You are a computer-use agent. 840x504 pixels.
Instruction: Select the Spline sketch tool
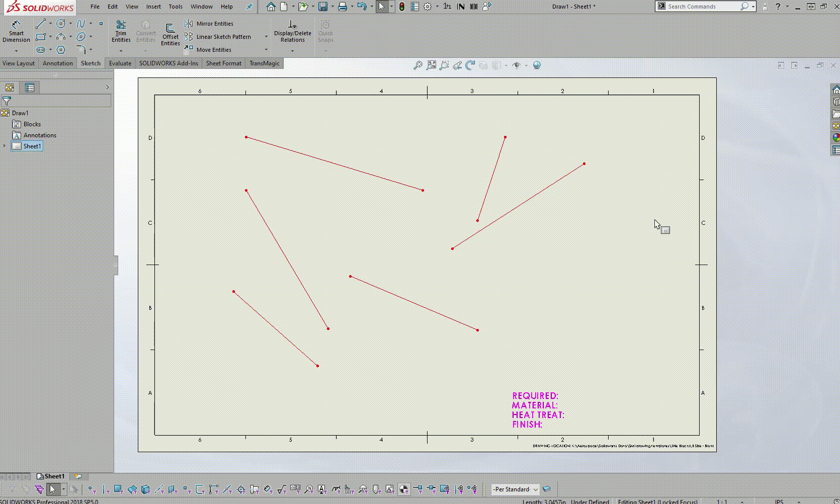80,24
